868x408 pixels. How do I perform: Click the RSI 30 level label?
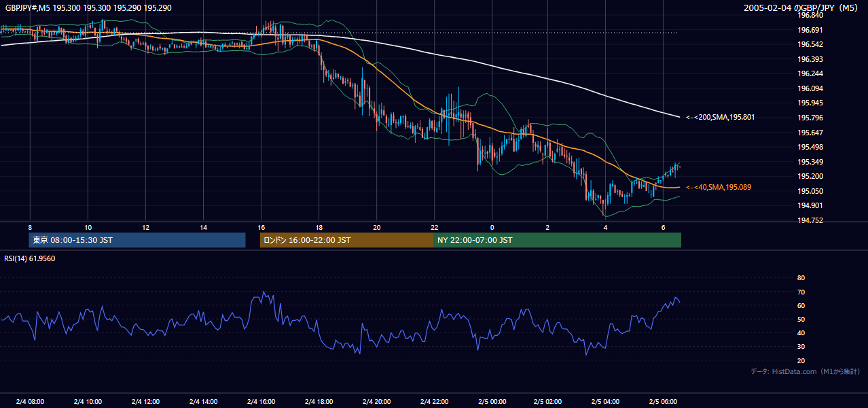pyautogui.click(x=801, y=347)
